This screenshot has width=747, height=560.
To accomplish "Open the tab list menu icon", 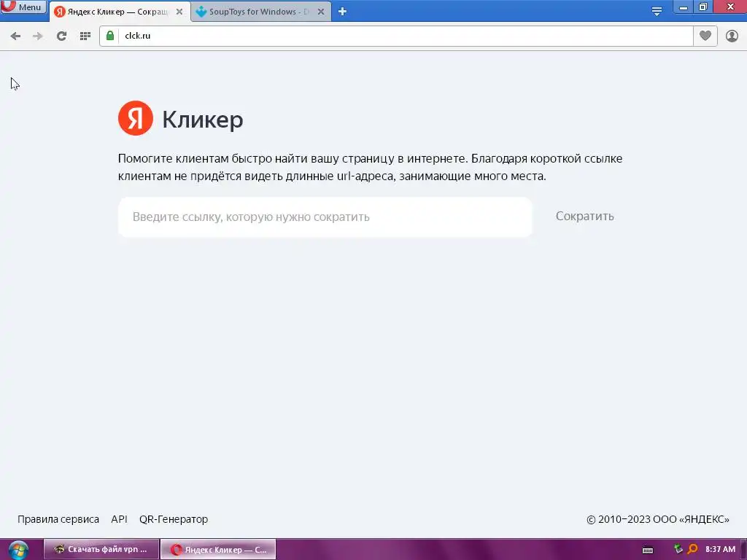I will 657,12.
